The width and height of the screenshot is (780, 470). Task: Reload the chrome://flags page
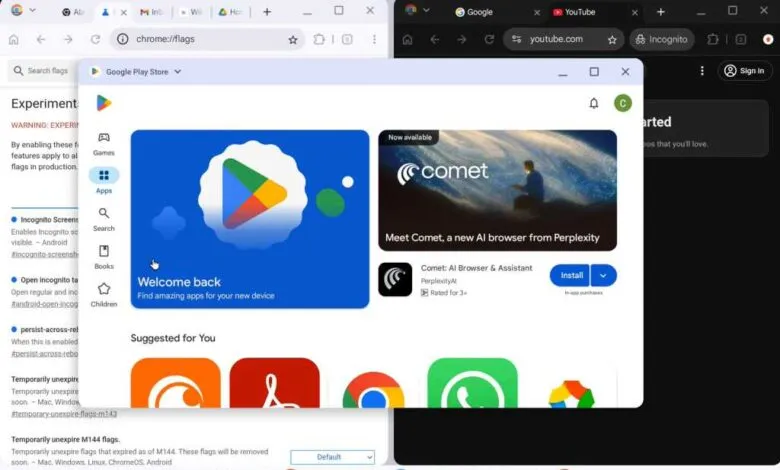click(96, 39)
